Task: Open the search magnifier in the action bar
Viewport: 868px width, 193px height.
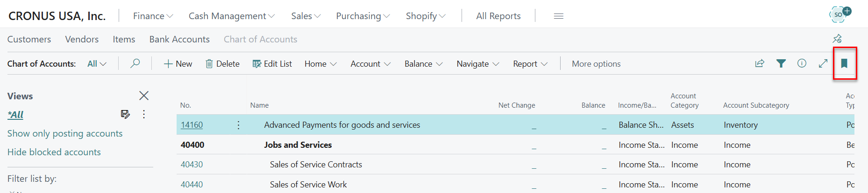Action: pos(135,63)
